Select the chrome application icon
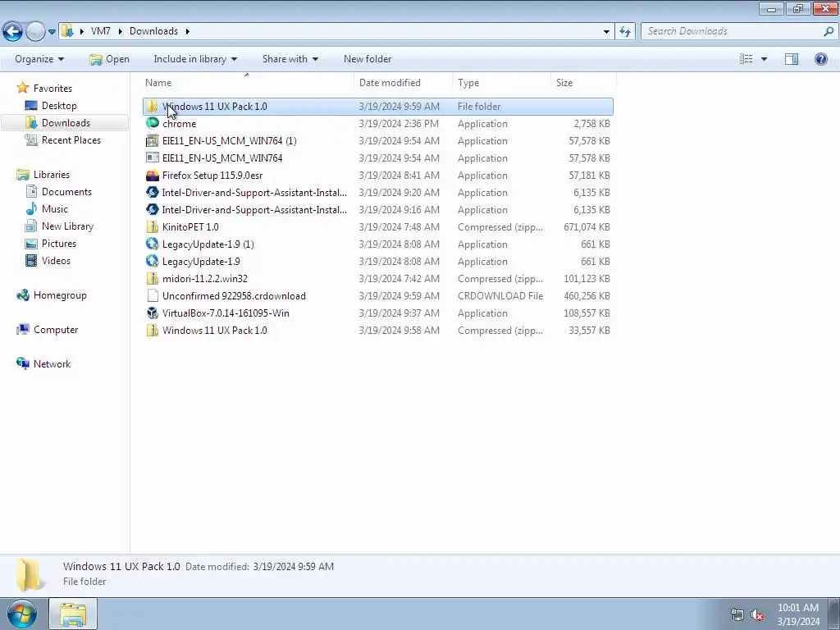 [152, 123]
